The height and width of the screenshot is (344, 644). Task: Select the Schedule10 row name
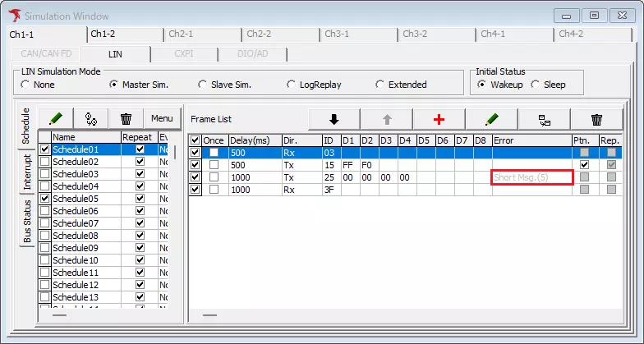tap(86, 259)
